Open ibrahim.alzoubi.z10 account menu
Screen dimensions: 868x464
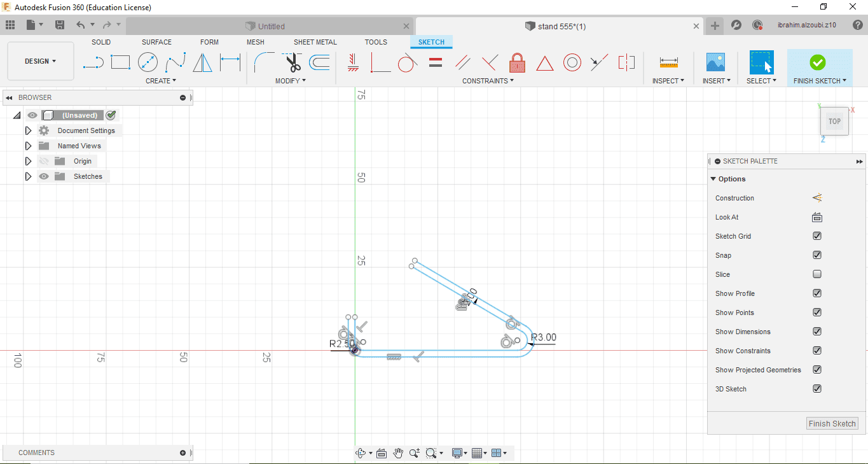(806, 25)
